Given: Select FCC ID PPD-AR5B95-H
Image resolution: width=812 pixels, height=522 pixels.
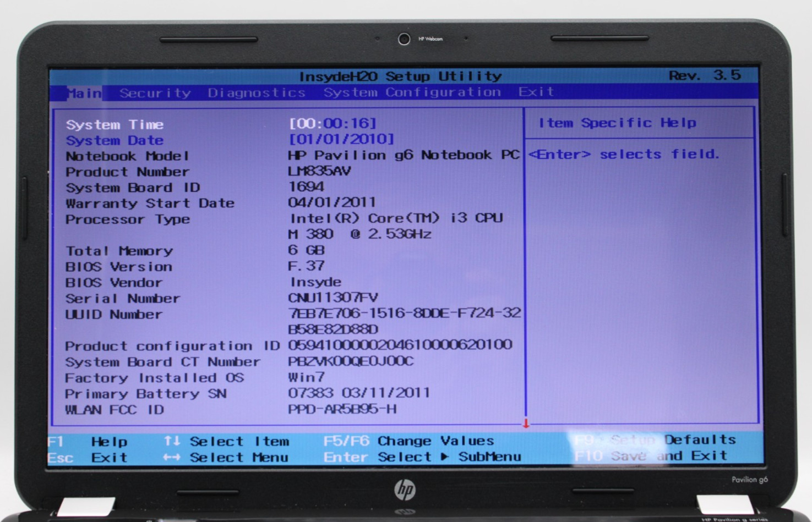Looking at the screenshot, I should (x=342, y=409).
